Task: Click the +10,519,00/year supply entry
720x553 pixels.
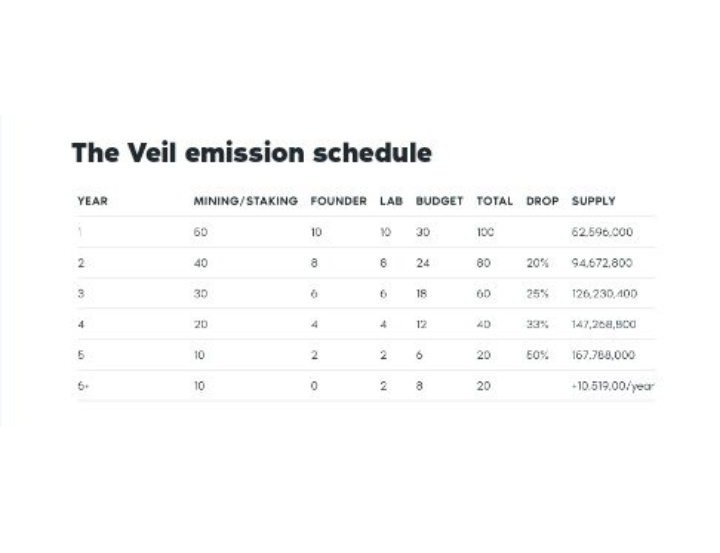Action: (613, 386)
